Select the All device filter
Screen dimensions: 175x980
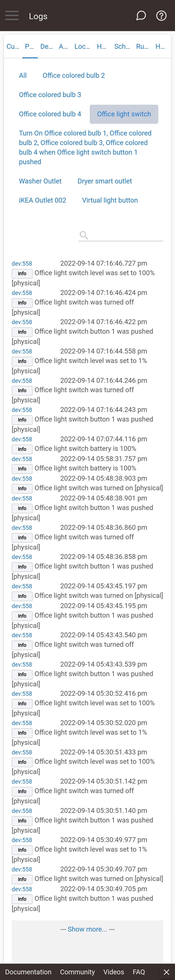(x=23, y=75)
